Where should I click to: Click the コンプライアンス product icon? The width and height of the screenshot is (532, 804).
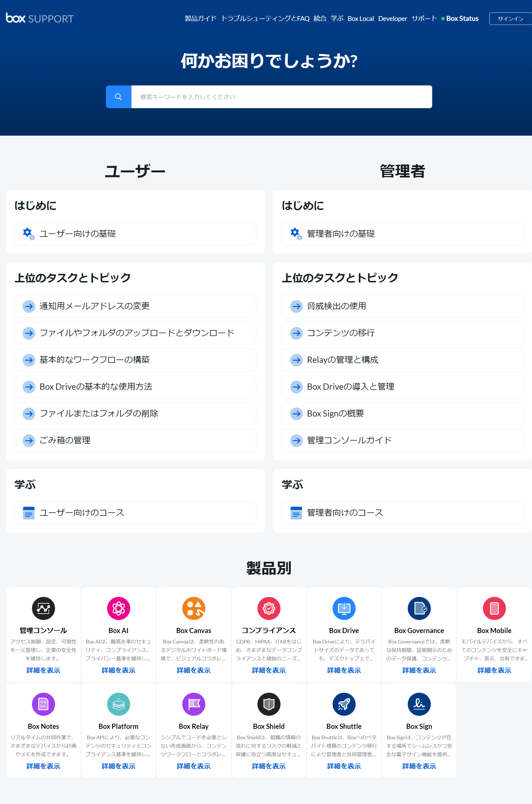[x=269, y=608]
